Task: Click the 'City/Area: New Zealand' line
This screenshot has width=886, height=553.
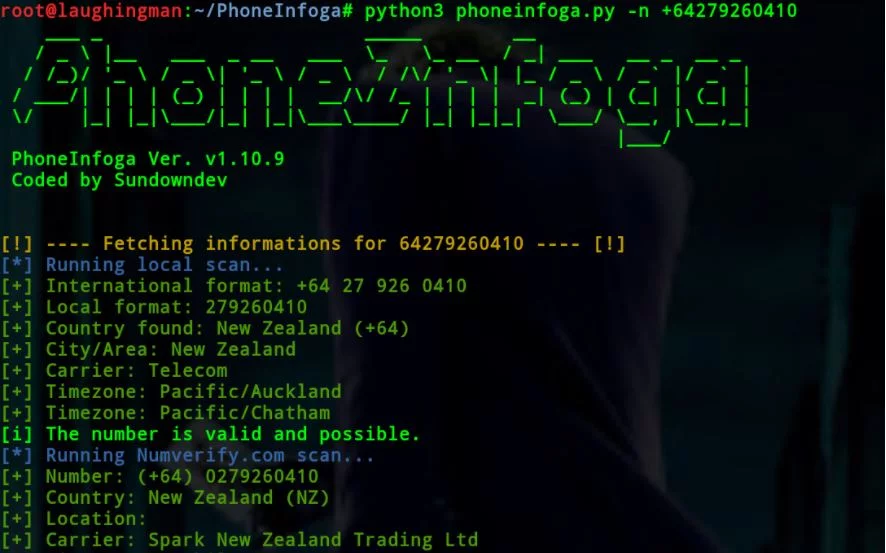Action: click(x=148, y=350)
